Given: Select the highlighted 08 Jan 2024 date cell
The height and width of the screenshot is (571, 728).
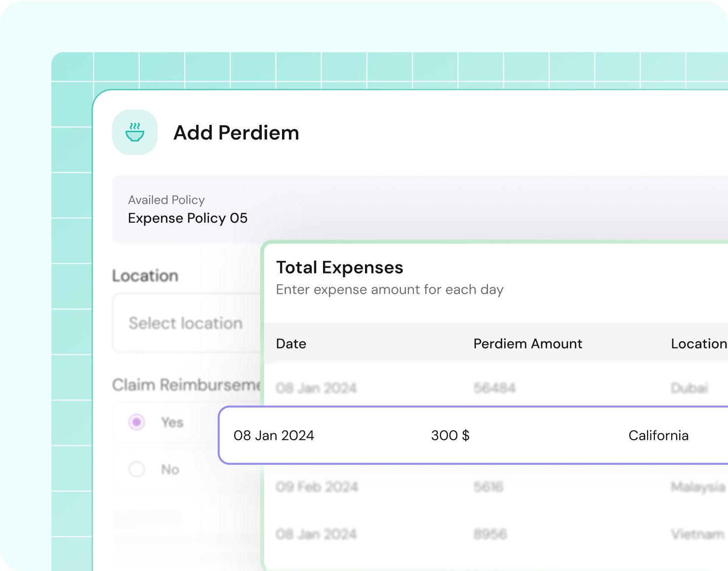Looking at the screenshot, I should point(274,435).
